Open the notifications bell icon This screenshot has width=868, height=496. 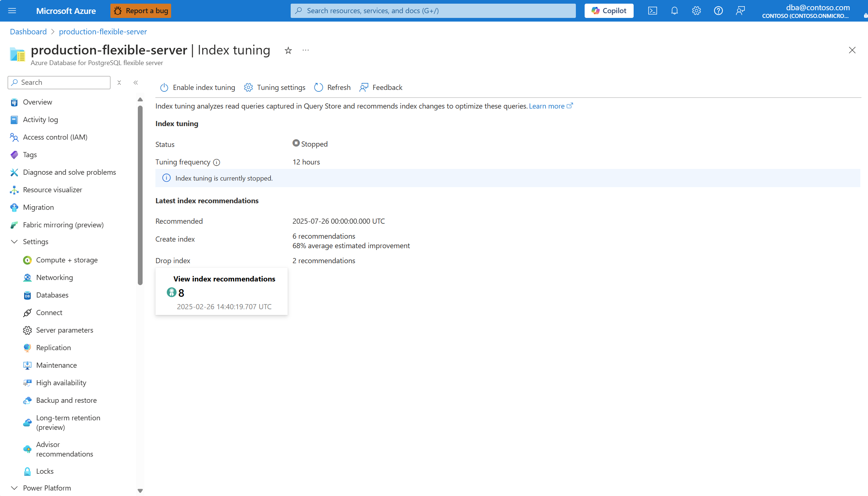pos(674,11)
